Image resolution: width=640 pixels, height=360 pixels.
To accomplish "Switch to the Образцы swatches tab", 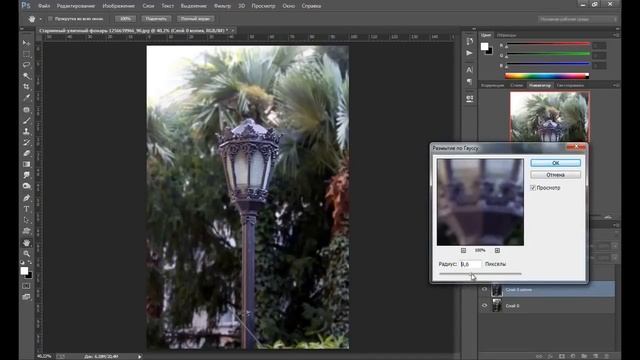I will (x=507, y=35).
